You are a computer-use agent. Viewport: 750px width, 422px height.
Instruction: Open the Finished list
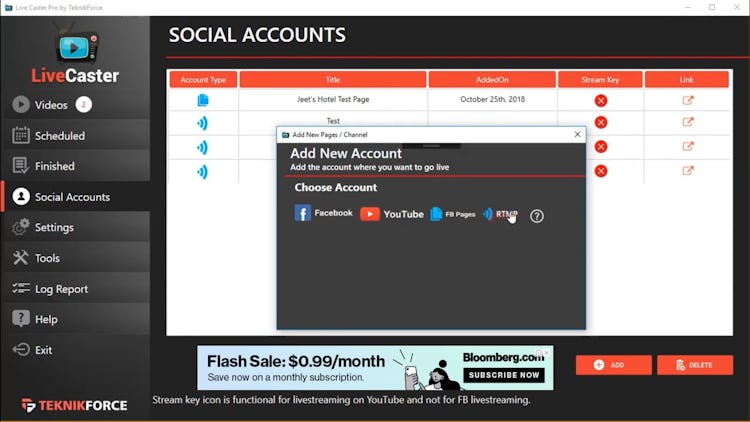[75, 166]
